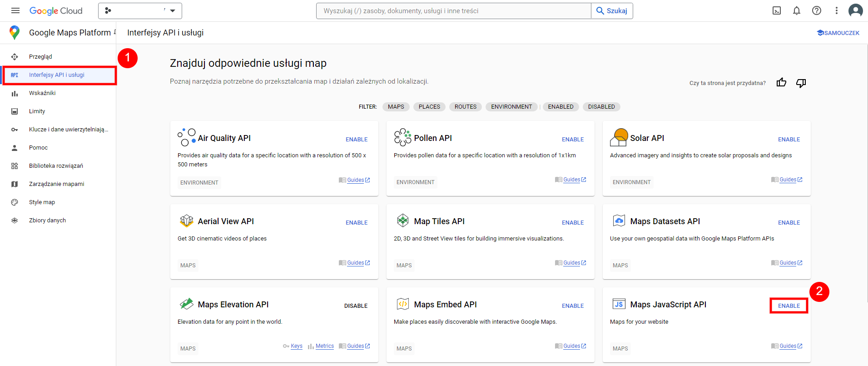
Task: Open Metrics link for Maps Elevation API
Action: [x=324, y=346]
